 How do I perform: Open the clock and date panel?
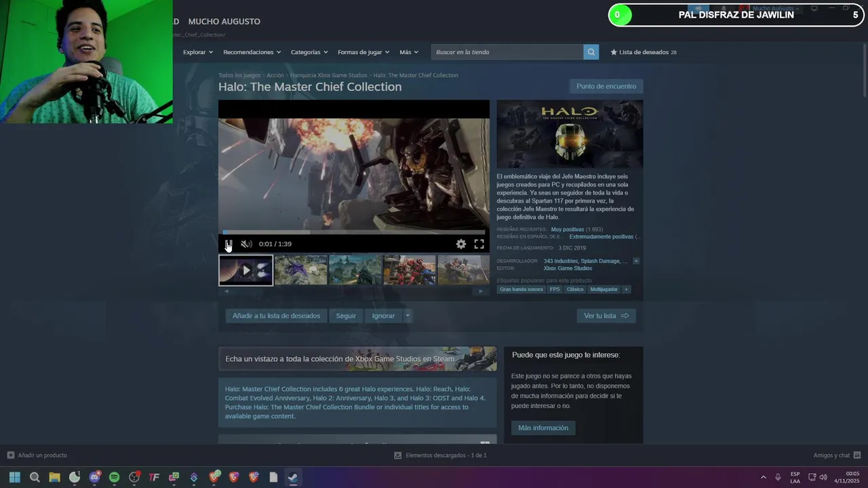[848, 477]
